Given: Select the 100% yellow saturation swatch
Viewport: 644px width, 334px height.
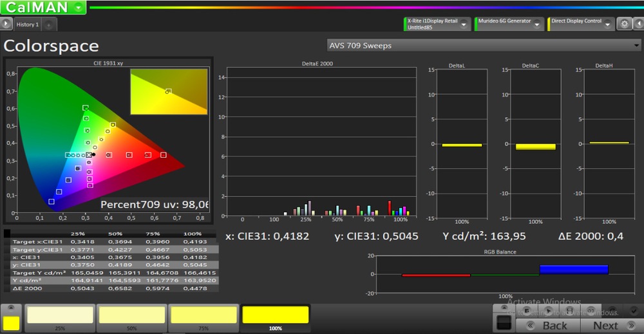Looking at the screenshot, I should [275, 316].
